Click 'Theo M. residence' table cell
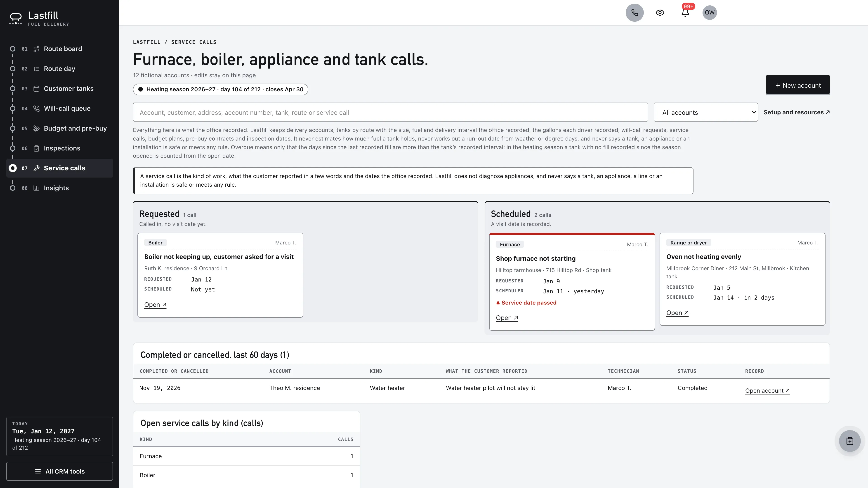 click(295, 388)
